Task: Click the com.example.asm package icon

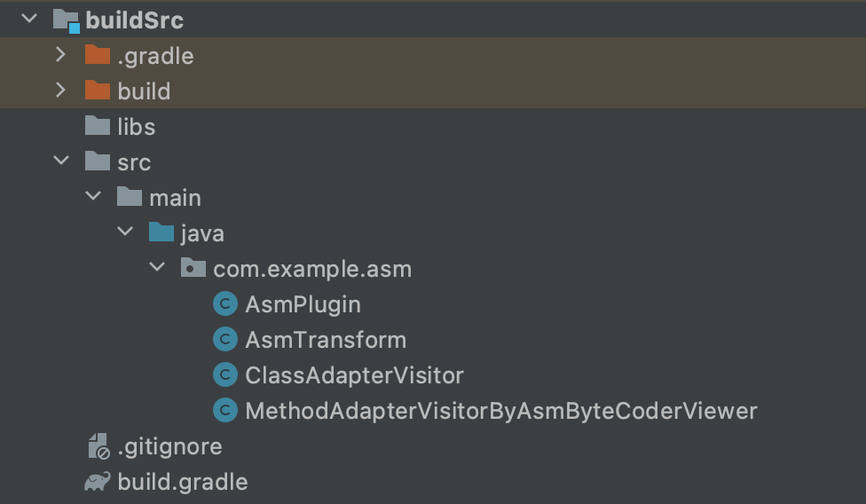Action: coord(193,269)
